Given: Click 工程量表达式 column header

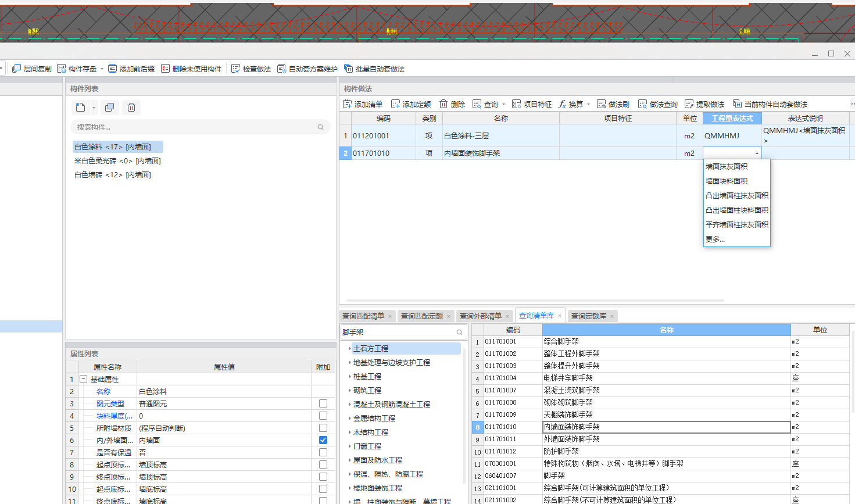Looking at the screenshot, I should pos(732,118).
